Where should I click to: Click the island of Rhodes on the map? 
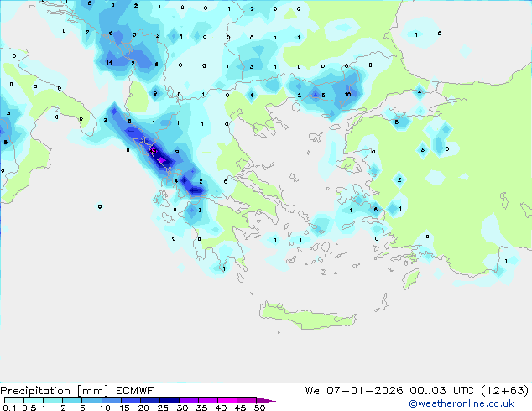(411, 278)
